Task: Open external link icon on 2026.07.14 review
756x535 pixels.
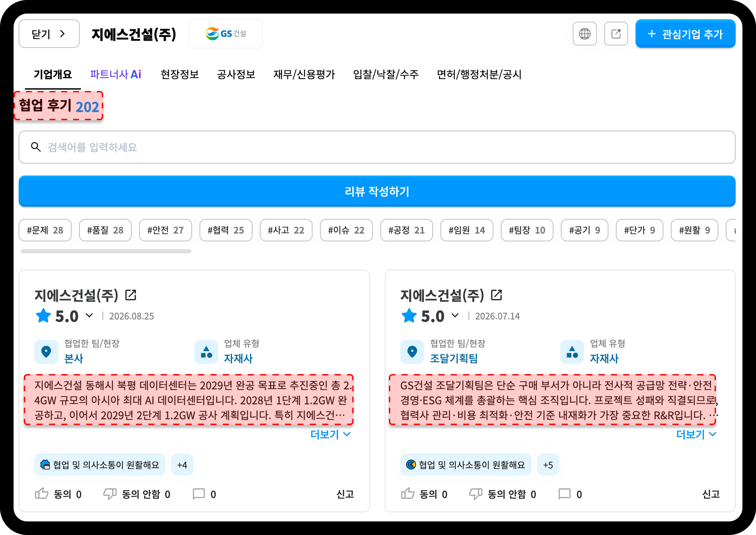Action: tap(497, 295)
